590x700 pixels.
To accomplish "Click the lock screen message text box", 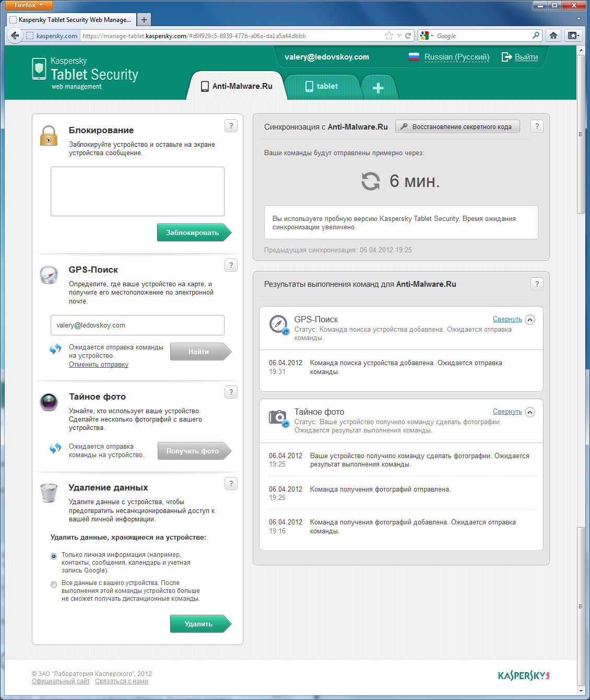I will (x=137, y=191).
